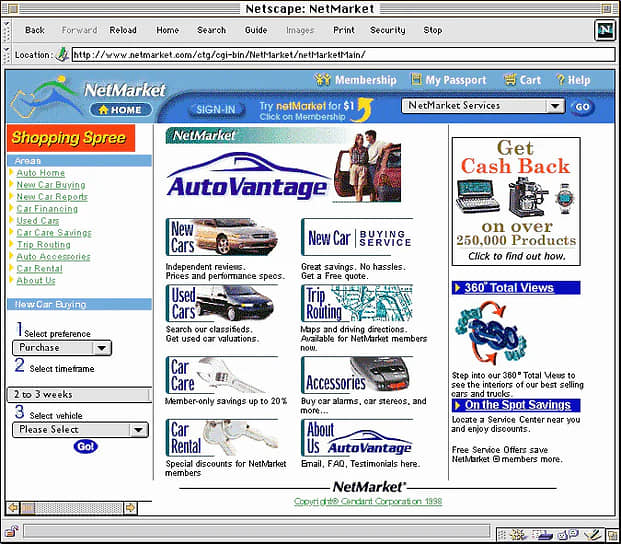Image resolution: width=621 pixels, height=544 pixels.
Task: Click the Search toolbar button
Action: tap(211, 30)
